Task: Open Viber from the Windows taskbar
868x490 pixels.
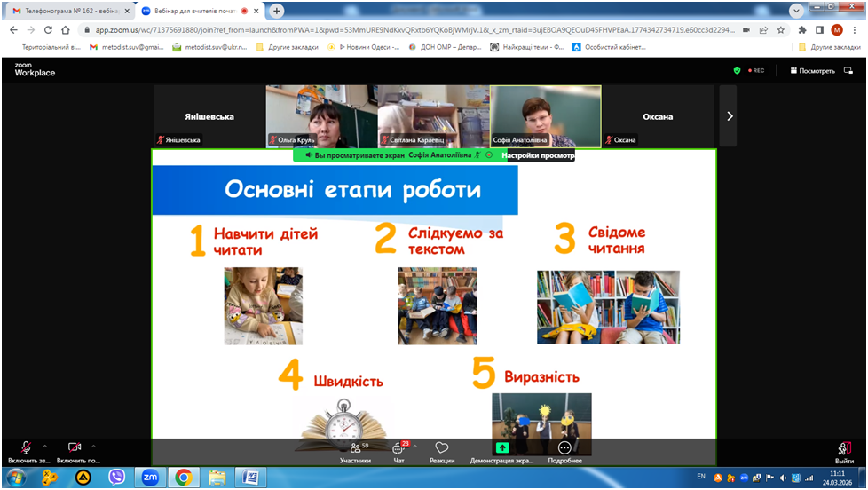Action: tap(116, 478)
